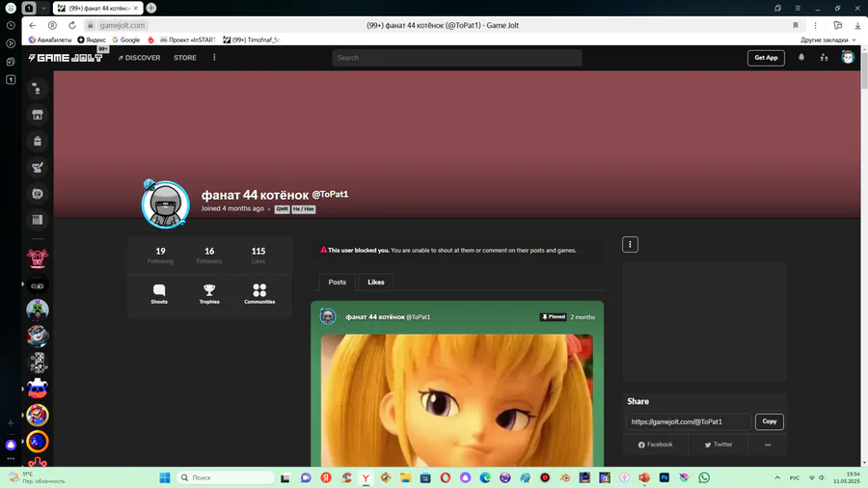This screenshot has width=868, height=488.
Task: Open a new browser tab
Action: (151, 9)
